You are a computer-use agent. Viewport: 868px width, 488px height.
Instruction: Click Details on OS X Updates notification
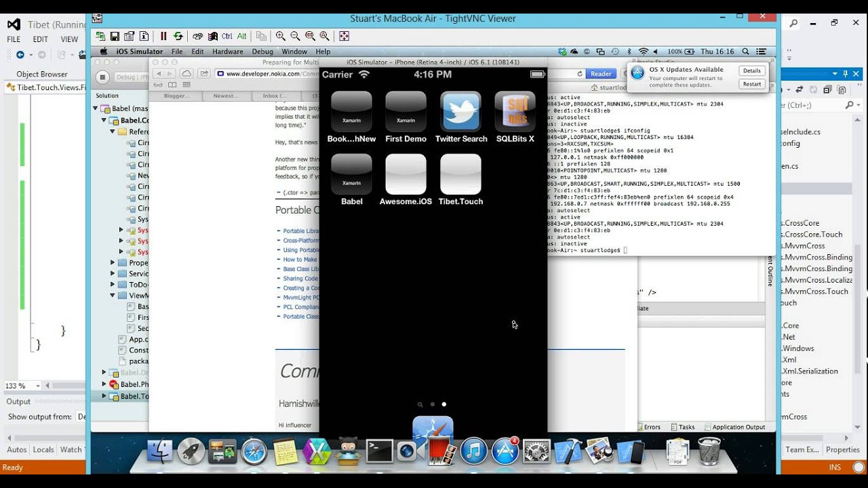(751, 70)
